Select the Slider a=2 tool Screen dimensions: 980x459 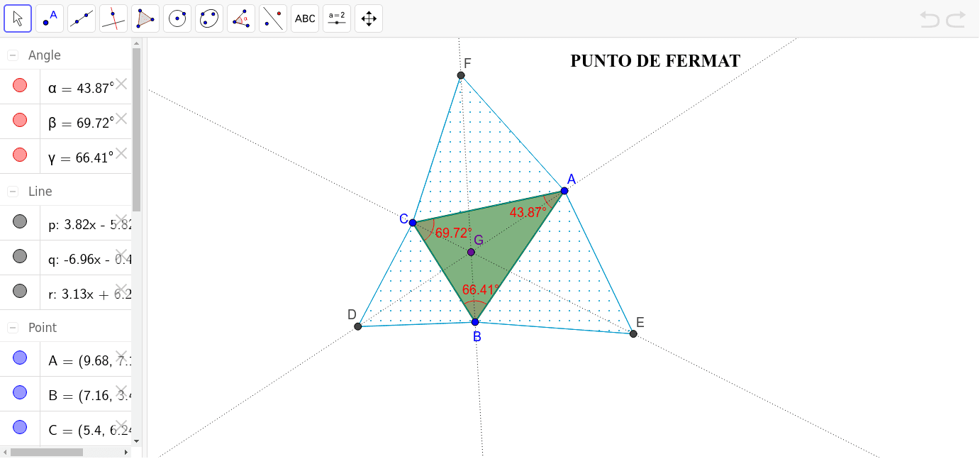coord(337,18)
